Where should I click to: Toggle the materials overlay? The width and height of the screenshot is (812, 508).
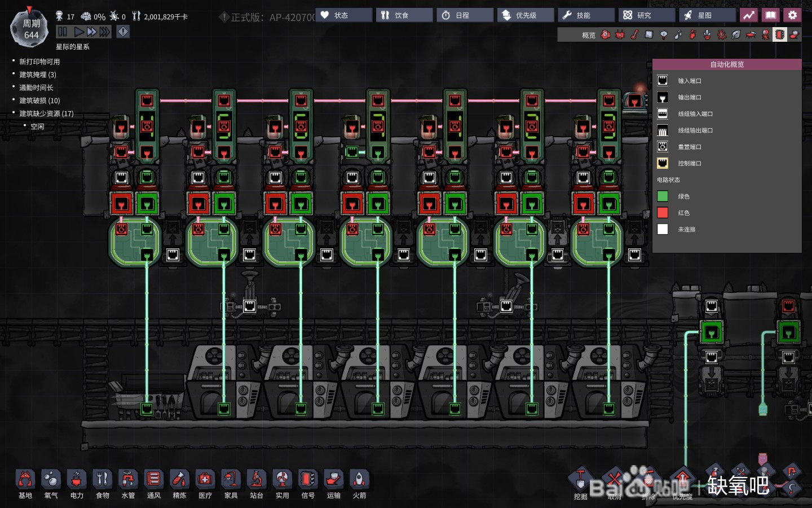[x=649, y=35]
